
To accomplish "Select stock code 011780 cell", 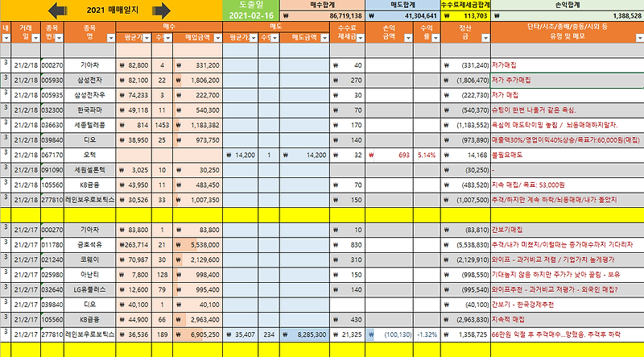I will (52, 245).
